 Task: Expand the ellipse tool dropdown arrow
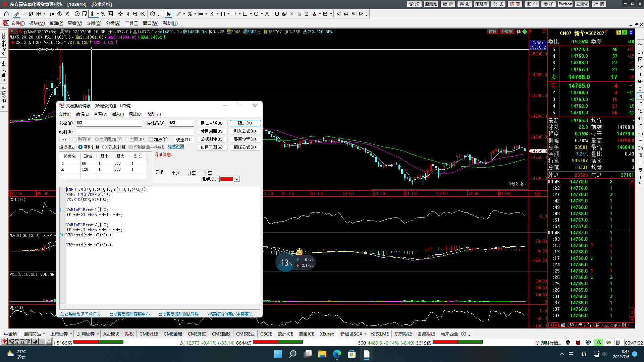pos(262,14)
